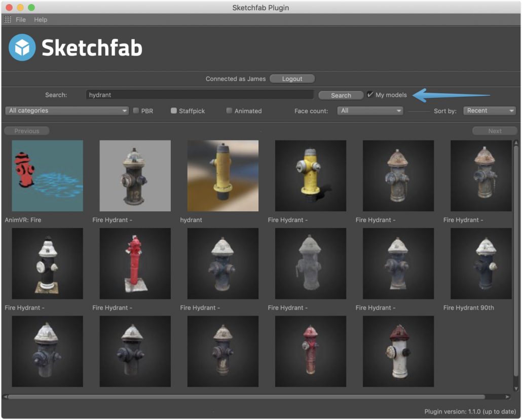The height and width of the screenshot is (420, 522).
Task: Click the search field containing 'hydrant'
Action: (x=200, y=95)
